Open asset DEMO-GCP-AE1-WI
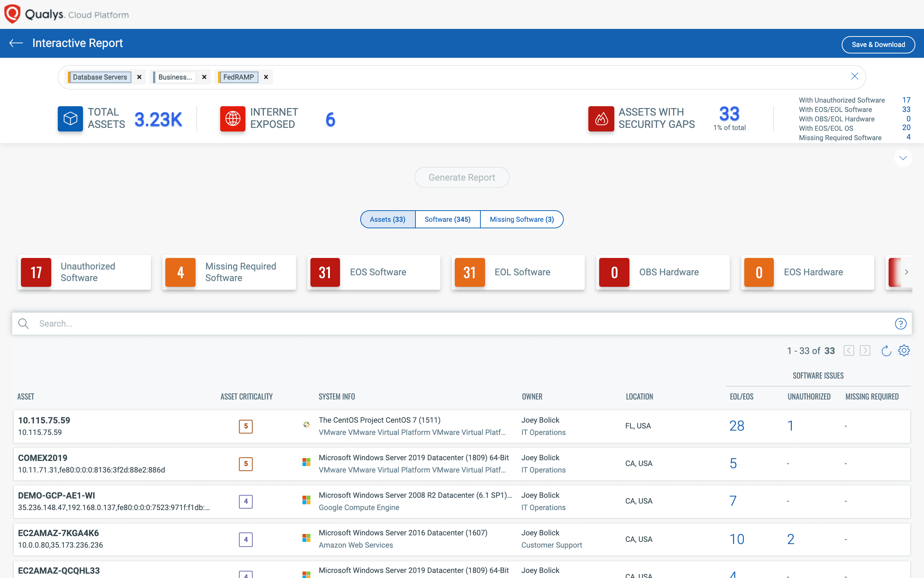This screenshot has height=578, width=924. click(x=57, y=495)
